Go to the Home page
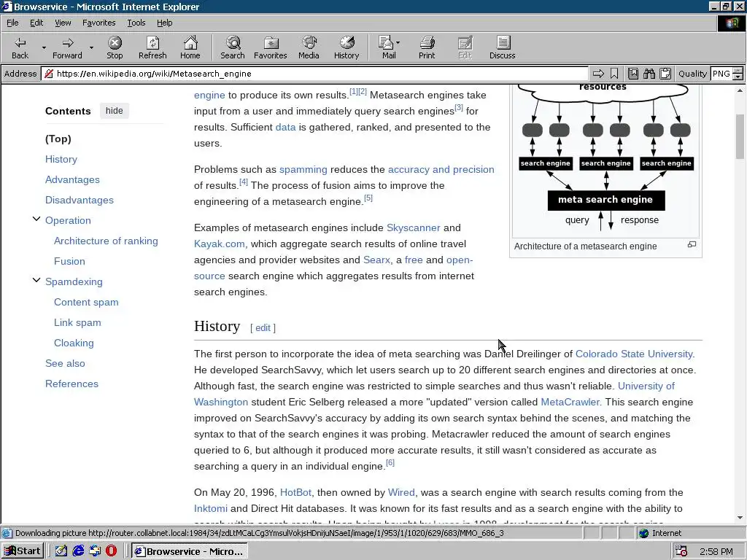 190,47
